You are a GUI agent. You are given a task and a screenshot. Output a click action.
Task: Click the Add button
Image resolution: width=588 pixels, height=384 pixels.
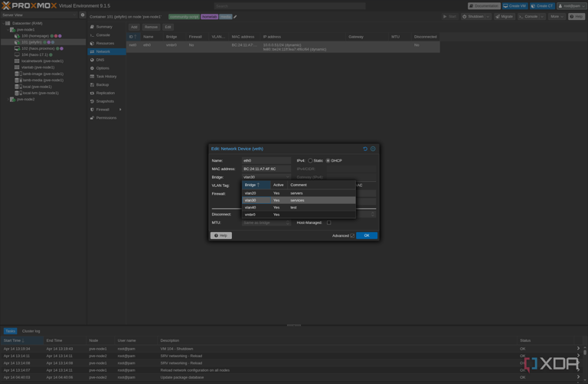(134, 27)
